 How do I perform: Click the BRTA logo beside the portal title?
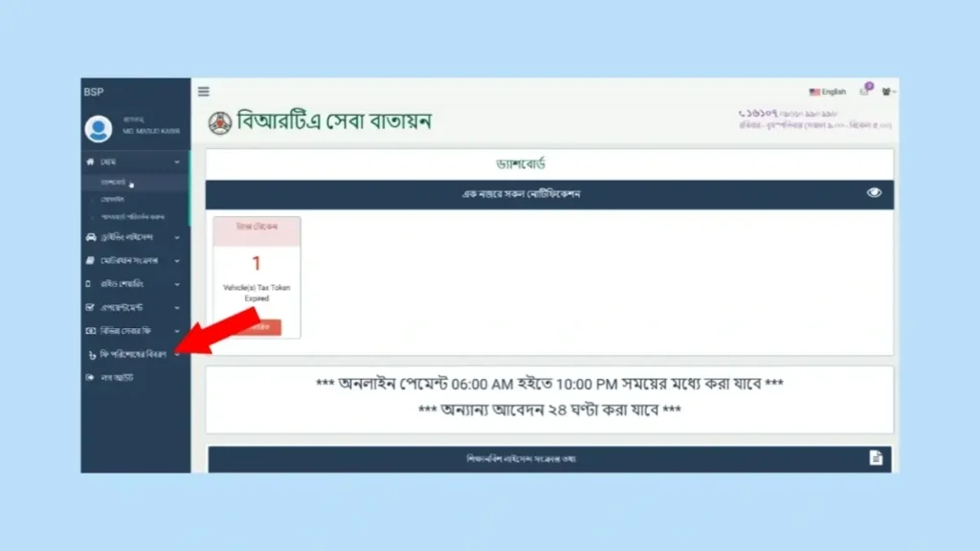click(220, 122)
